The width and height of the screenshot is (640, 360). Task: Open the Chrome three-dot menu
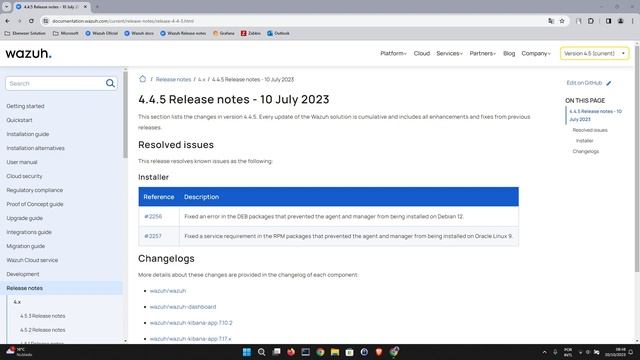click(633, 21)
